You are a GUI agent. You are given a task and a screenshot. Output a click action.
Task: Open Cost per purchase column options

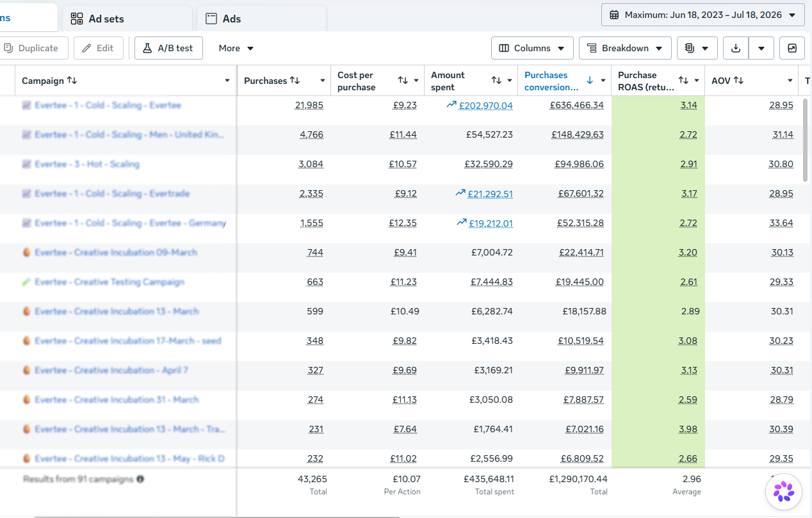point(416,81)
